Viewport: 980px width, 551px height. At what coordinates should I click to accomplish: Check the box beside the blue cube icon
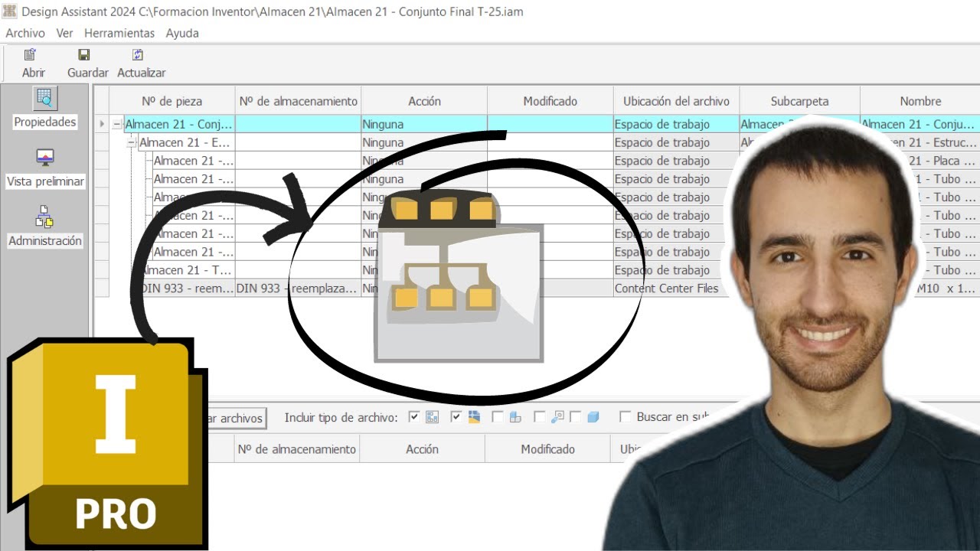(576, 417)
